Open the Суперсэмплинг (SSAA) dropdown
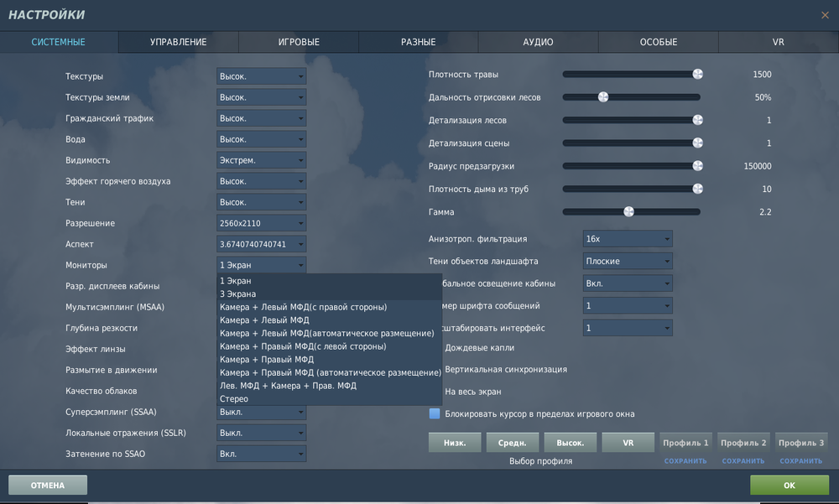 pos(261,412)
